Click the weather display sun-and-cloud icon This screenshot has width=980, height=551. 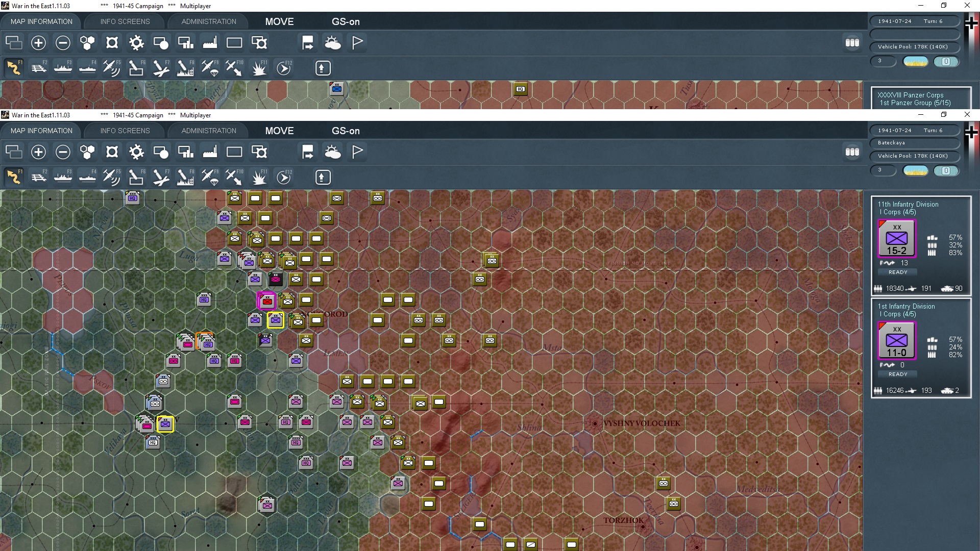(332, 152)
